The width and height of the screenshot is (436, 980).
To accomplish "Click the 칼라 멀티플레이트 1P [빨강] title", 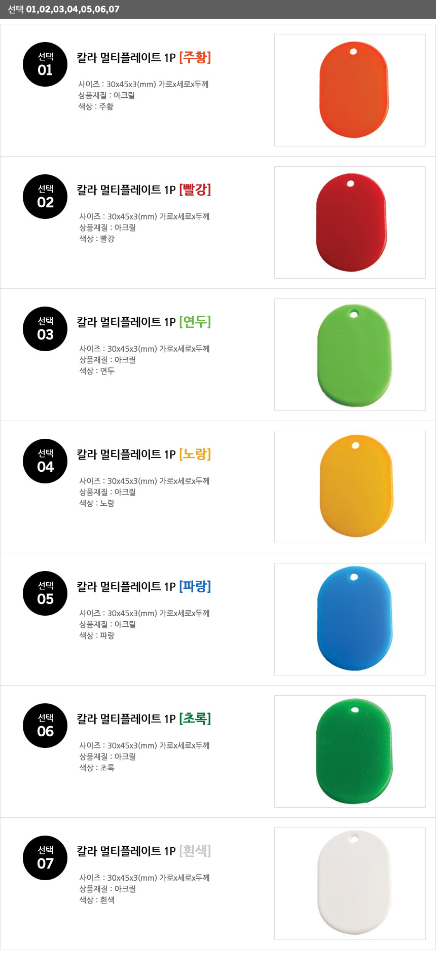I will coord(143,190).
